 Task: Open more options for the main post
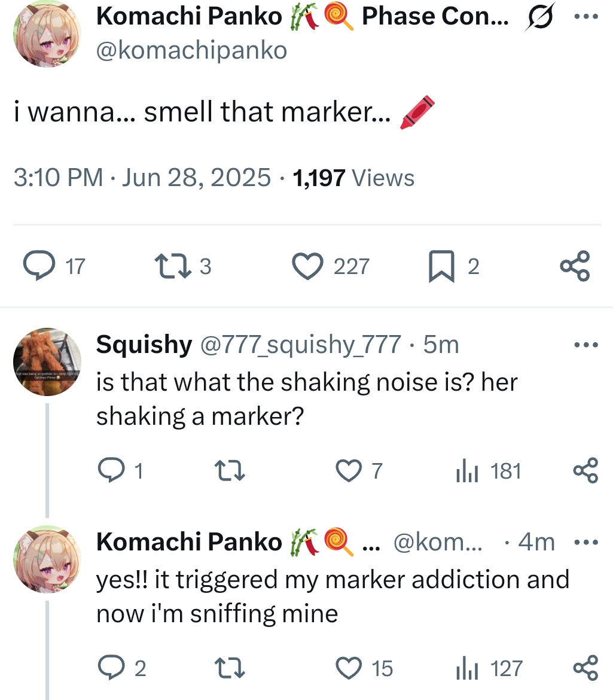point(585,17)
